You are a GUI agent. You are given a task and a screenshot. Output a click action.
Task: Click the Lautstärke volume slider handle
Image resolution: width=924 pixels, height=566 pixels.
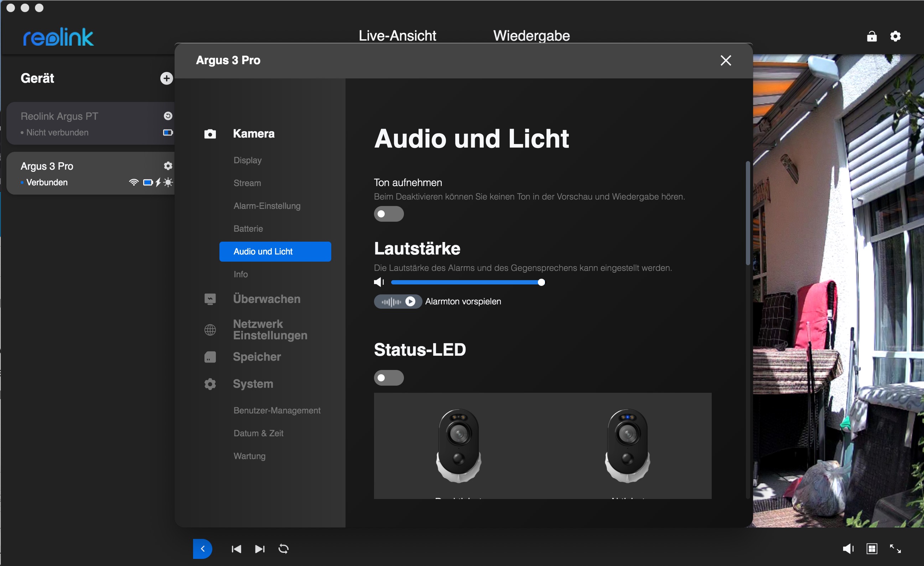541,282
